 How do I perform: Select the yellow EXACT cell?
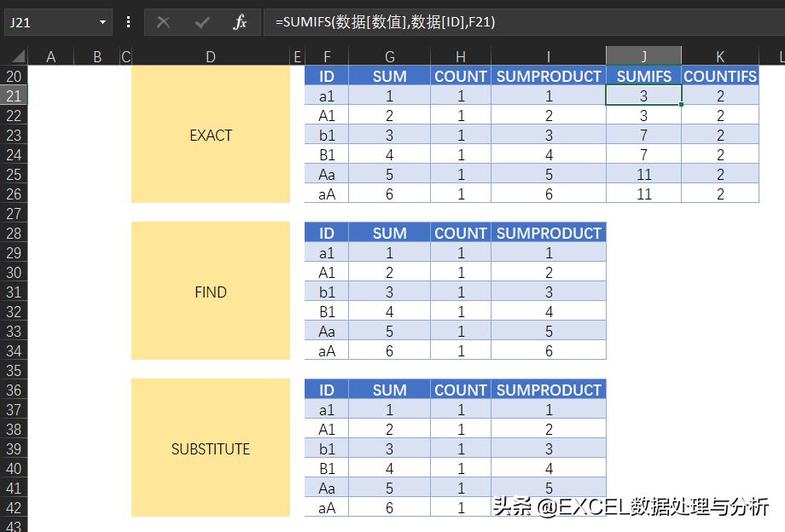click(210, 135)
